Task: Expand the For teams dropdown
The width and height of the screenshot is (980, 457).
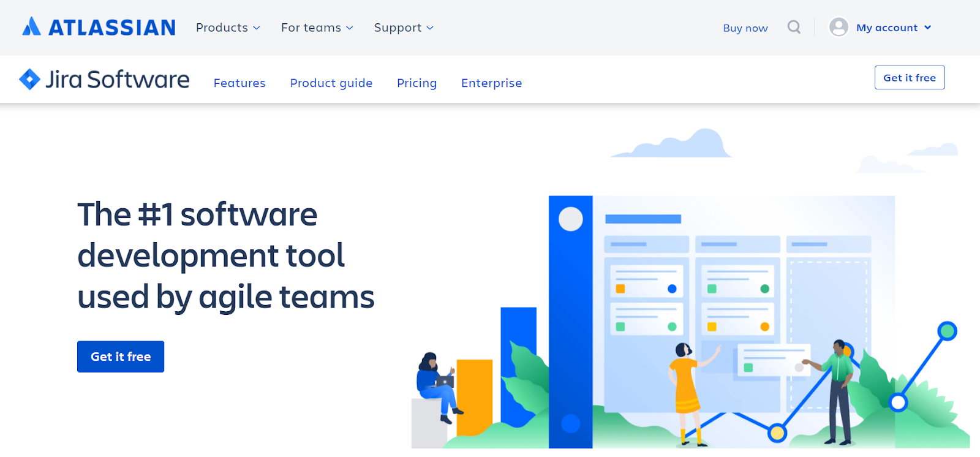Action: 317,28
